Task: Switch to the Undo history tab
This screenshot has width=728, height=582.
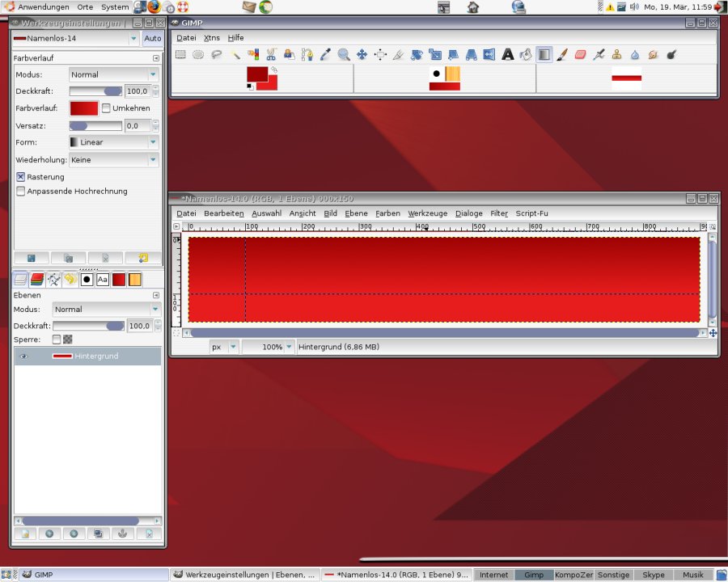Action: pyautogui.click(x=70, y=280)
